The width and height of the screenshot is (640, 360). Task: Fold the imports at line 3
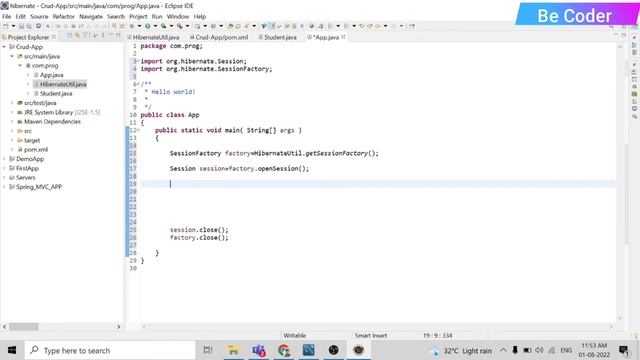(x=138, y=61)
